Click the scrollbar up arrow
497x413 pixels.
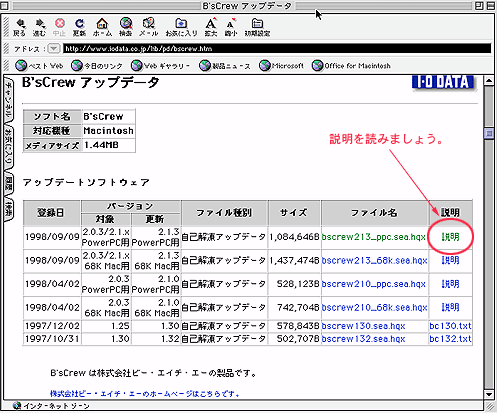(489, 80)
